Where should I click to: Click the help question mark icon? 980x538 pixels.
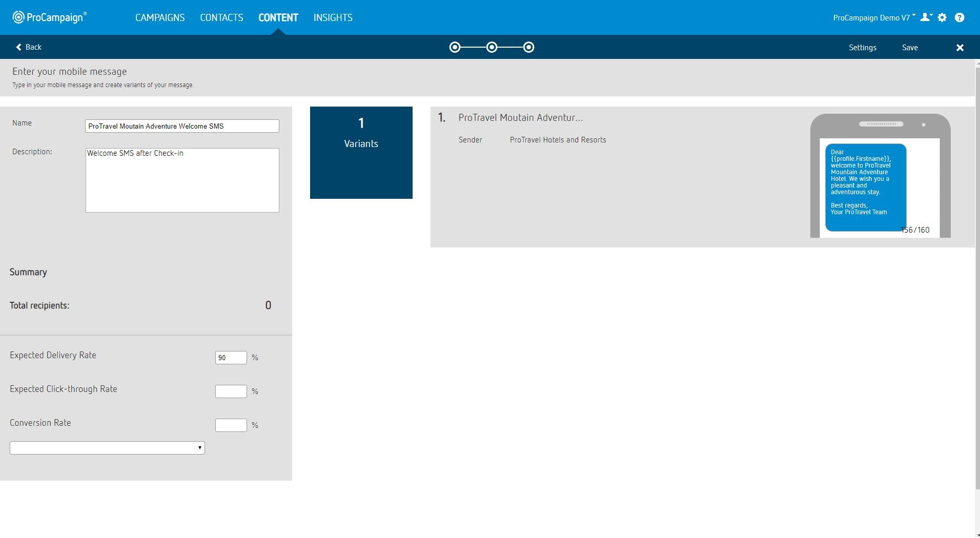coord(959,17)
